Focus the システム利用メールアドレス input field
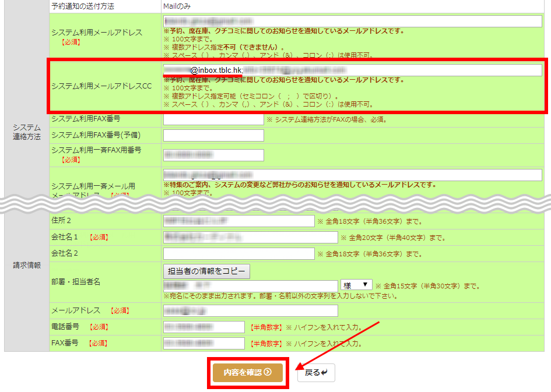Viewport: 551px width, 392px height. 353,21
